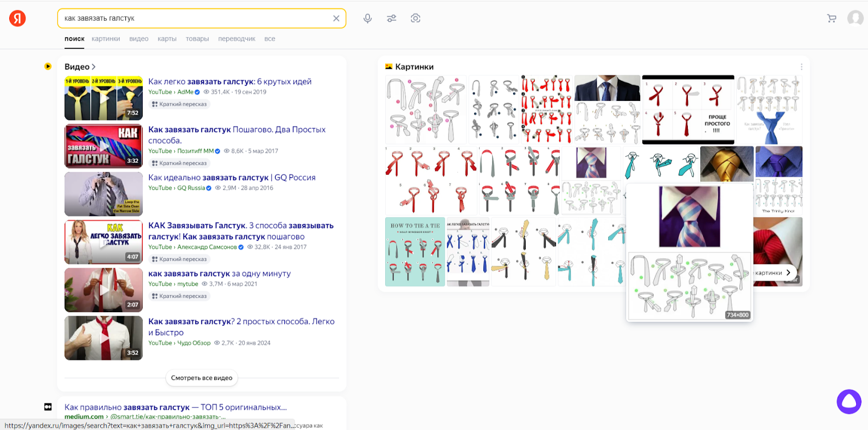
Task: Expand the 'все' services tab
Action: (x=270, y=39)
